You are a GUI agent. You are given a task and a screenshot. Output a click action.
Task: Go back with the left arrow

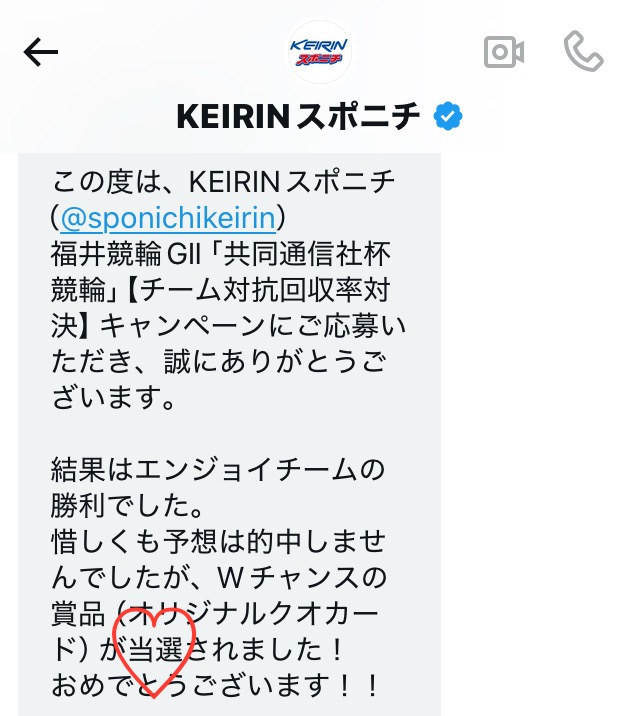41,52
